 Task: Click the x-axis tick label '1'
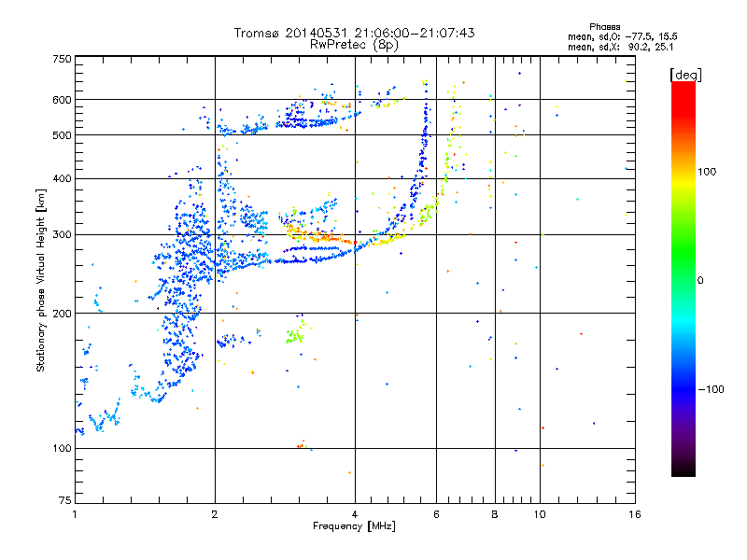coord(75,514)
